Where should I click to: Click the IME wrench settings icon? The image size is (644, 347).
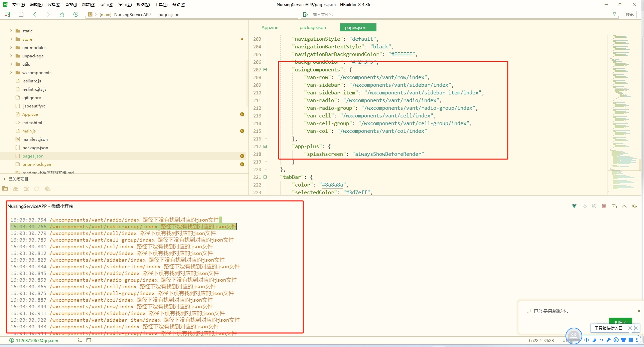(x=609, y=340)
